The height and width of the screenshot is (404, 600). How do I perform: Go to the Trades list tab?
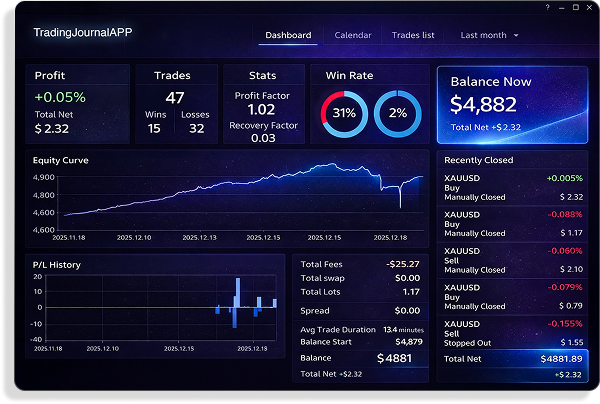413,35
